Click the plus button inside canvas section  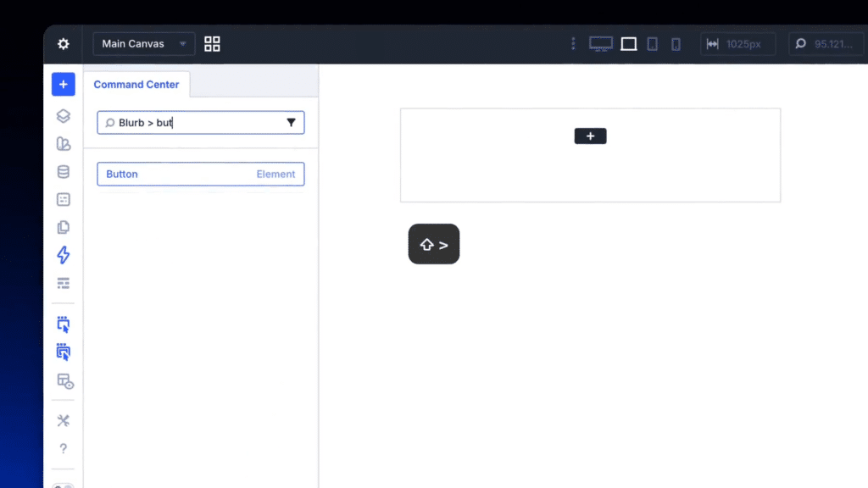pos(590,136)
